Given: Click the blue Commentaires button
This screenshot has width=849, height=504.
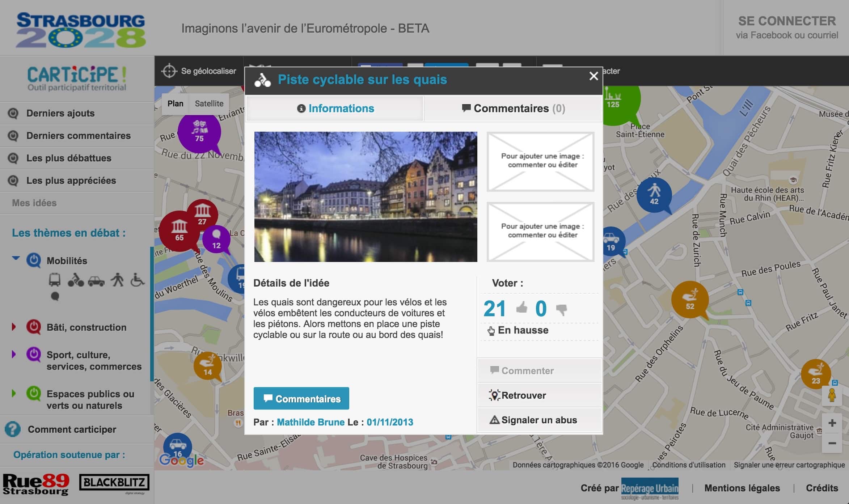Looking at the screenshot, I should [301, 398].
